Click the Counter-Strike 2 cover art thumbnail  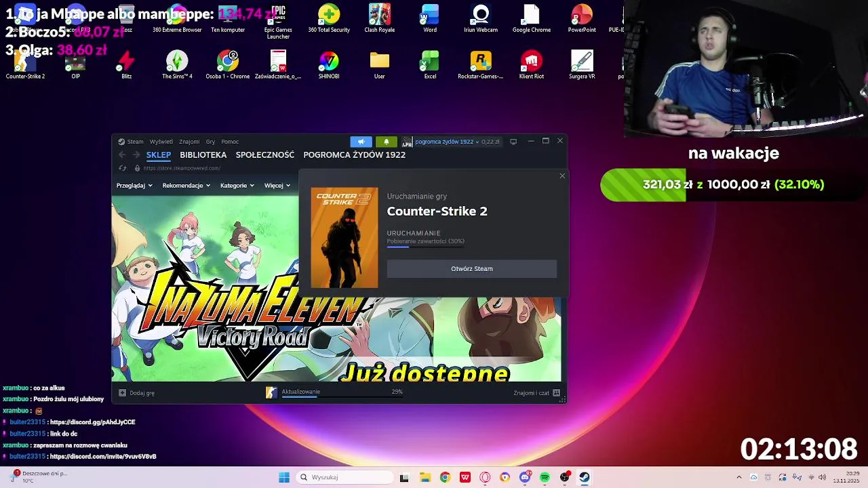click(344, 238)
